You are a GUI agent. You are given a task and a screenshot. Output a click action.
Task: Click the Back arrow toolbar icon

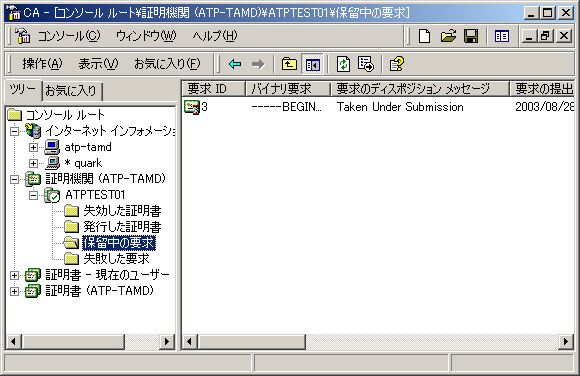pos(235,64)
